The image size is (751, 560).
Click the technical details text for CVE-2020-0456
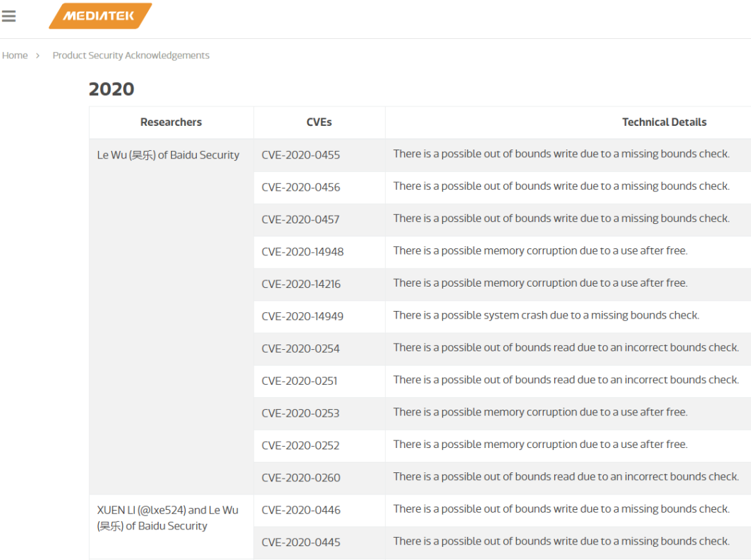[x=561, y=186]
